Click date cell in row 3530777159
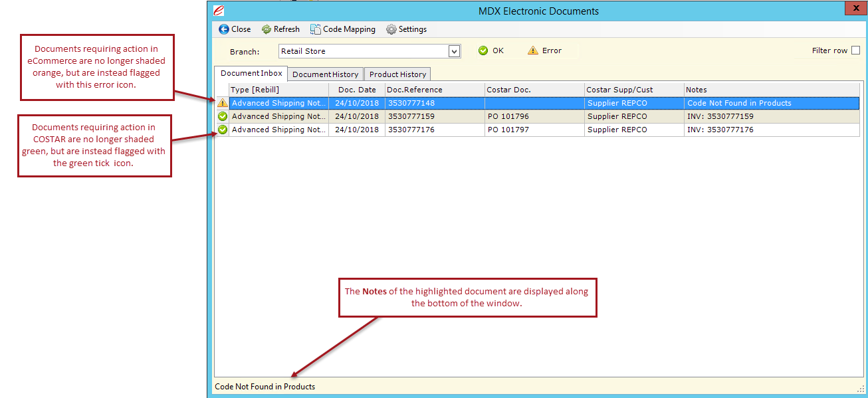 357,116
